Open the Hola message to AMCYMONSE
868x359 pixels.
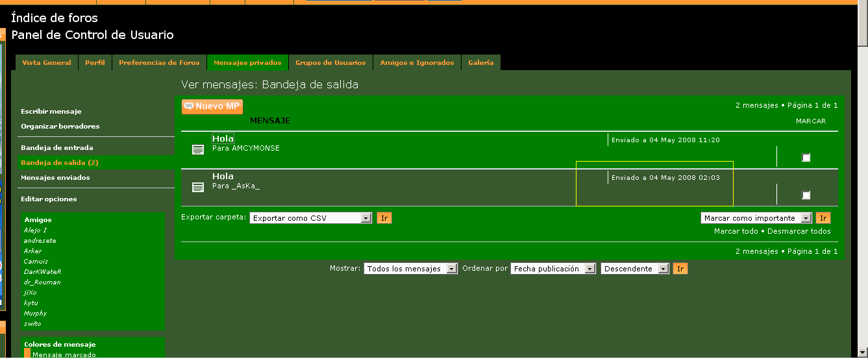tap(223, 138)
